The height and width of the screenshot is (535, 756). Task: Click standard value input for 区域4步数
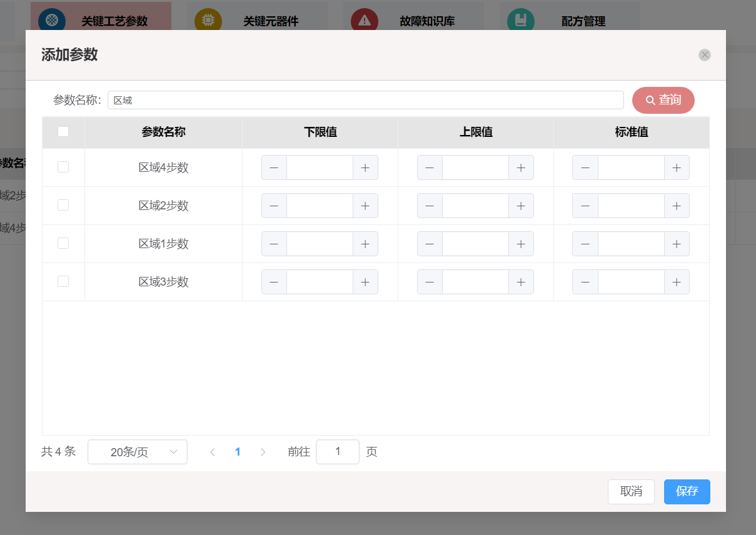click(x=631, y=167)
